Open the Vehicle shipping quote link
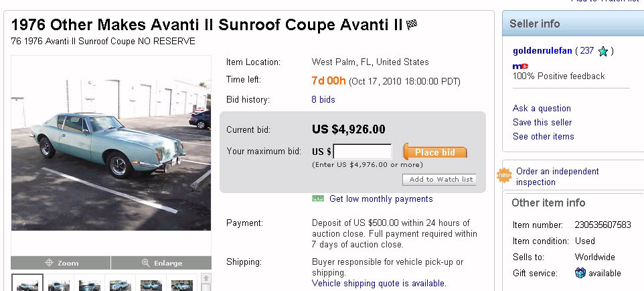The height and width of the screenshot is (291, 644). 379,284
